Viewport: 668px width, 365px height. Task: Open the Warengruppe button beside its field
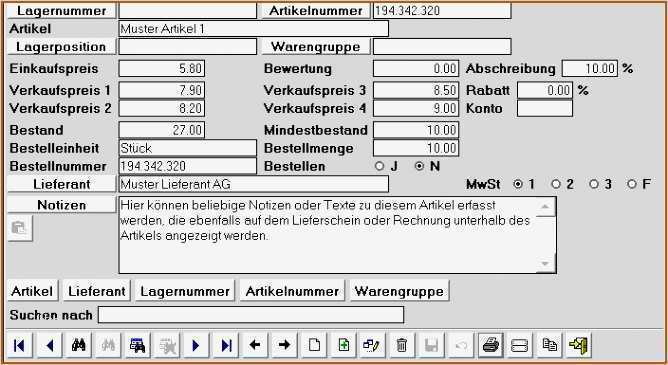coord(316,46)
